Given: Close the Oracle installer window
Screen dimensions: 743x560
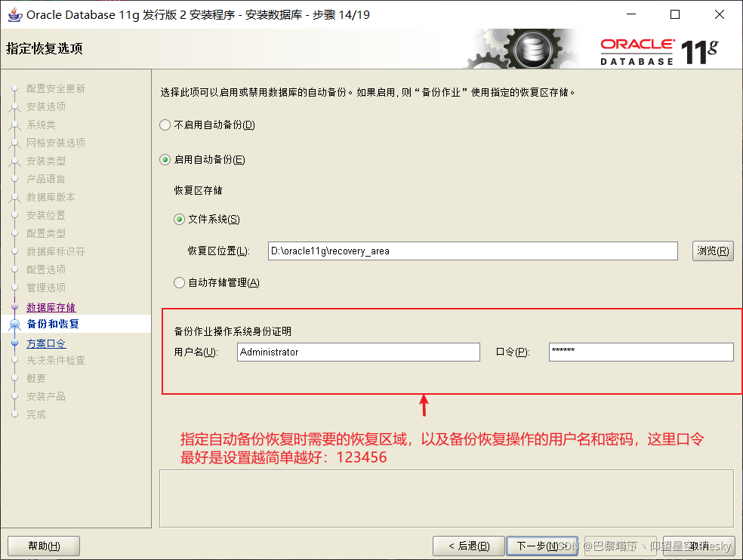Looking at the screenshot, I should click(x=720, y=14).
